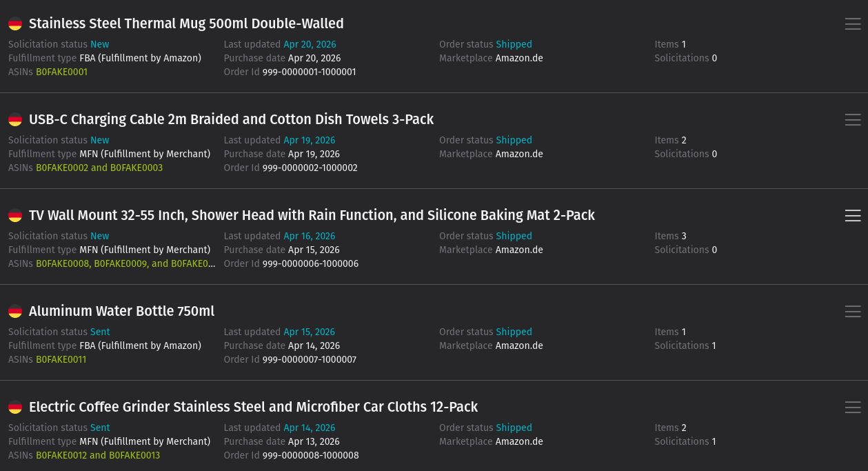
Task: Click the German flag on Electric Coffee Grinder order
Action: coord(14,407)
